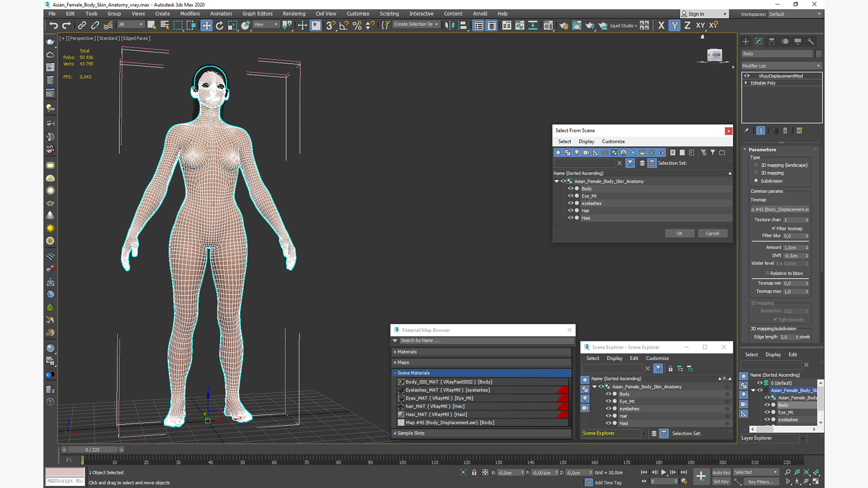This screenshot has height=488, width=868.
Task: Open the Scripting menu
Action: click(x=389, y=14)
